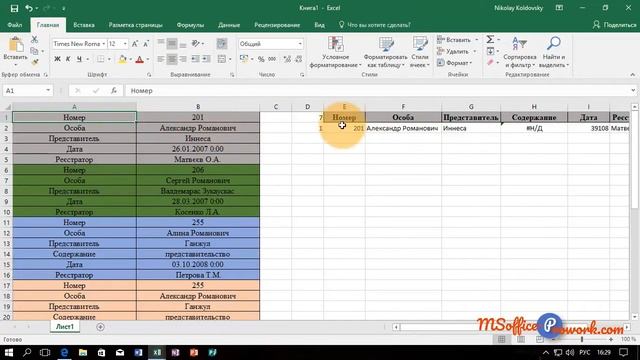Switch to the Формулы tab
Viewport: 640px width, 360px height.
(190, 25)
